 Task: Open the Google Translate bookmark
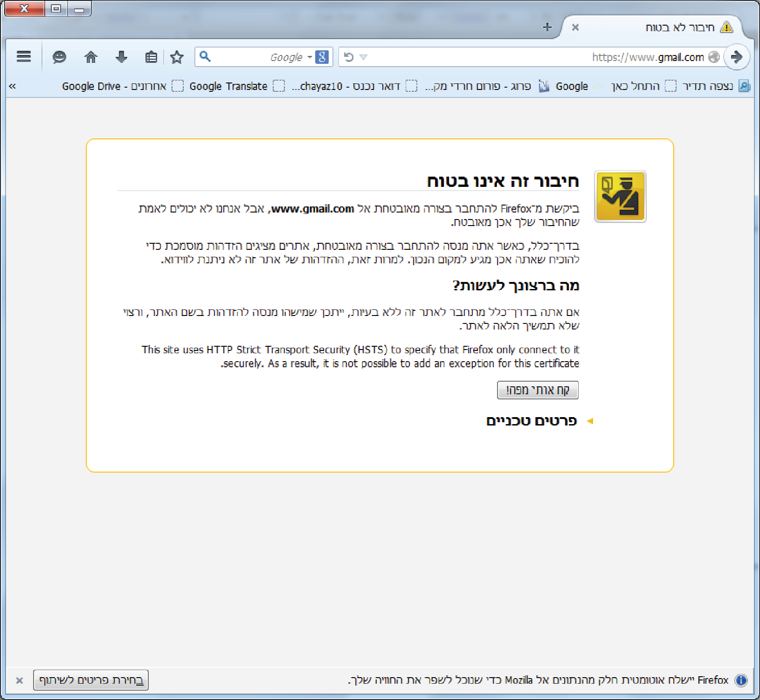237,86
